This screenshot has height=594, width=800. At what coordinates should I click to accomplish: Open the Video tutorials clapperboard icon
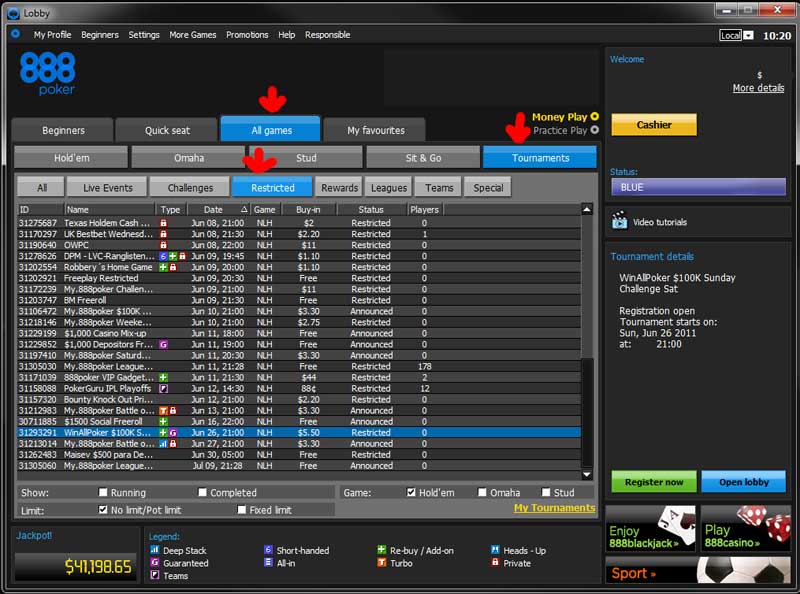[619, 221]
